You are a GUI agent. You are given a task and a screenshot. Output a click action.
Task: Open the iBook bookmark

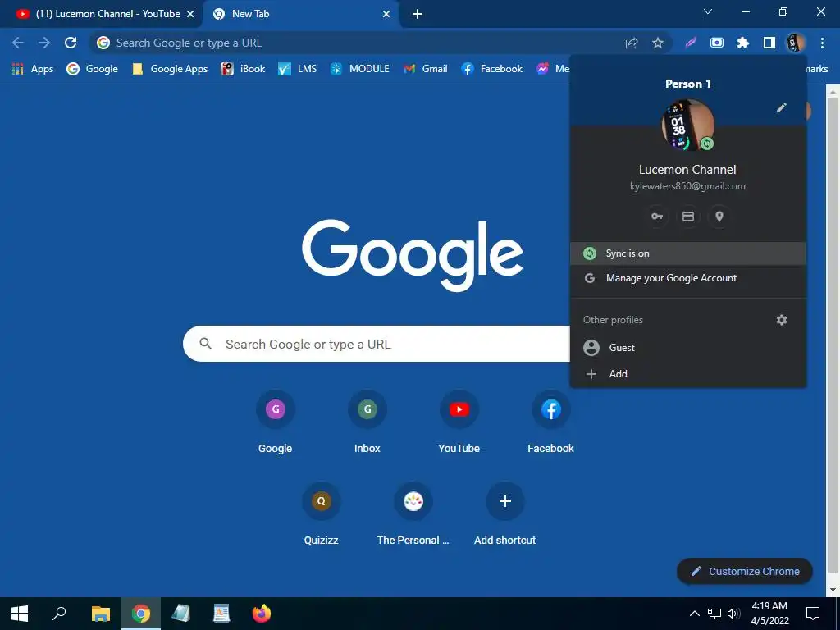243,69
